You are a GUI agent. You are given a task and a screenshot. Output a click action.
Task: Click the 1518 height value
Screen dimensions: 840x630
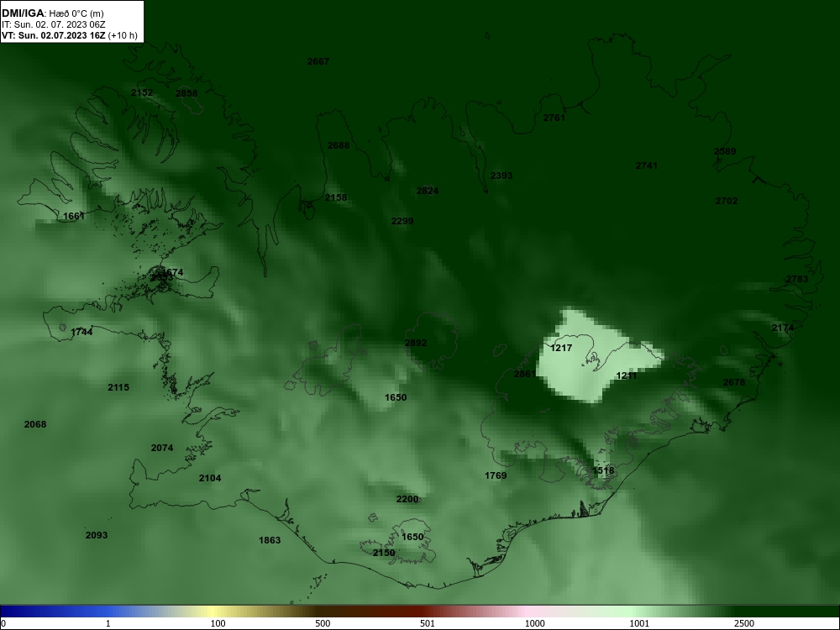coord(603,471)
